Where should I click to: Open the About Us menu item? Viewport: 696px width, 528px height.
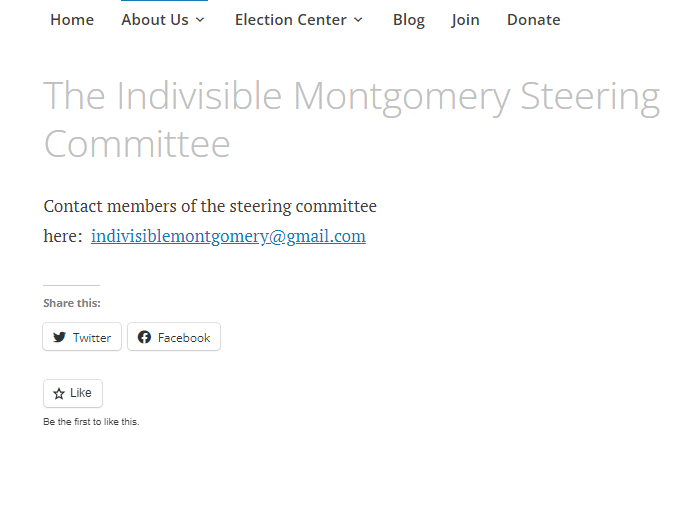click(x=155, y=20)
